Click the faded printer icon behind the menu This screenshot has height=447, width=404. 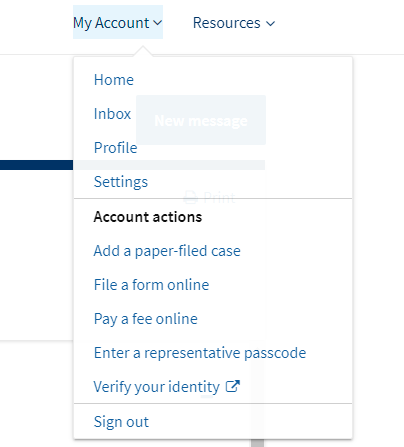coord(191,197)
